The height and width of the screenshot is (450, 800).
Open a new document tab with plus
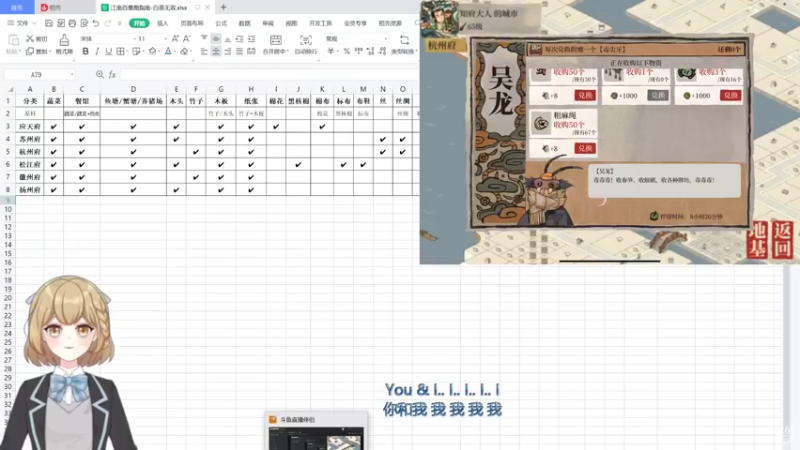tap(223, 7)
